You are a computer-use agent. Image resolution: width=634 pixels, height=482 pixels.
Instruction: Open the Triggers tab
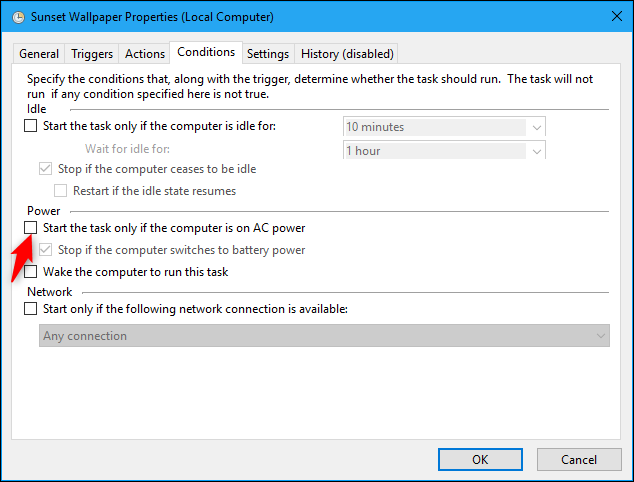tap(92, 54)
